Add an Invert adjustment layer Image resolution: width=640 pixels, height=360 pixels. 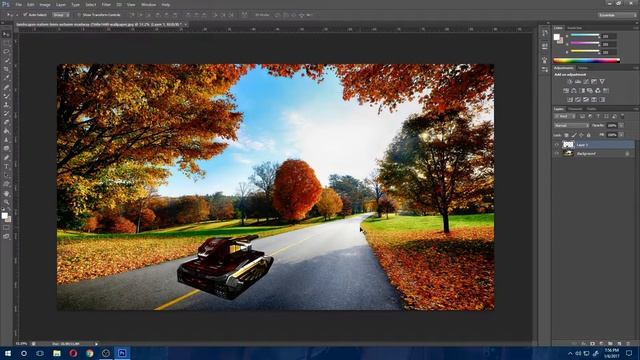(x=570, y=100)
